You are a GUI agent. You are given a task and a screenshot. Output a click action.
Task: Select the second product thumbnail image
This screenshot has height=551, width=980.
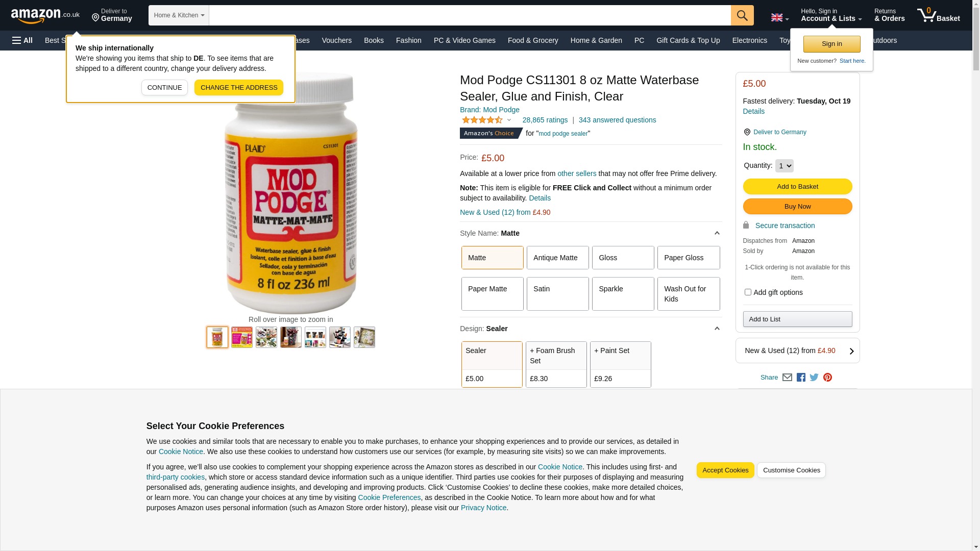(242, 337)
